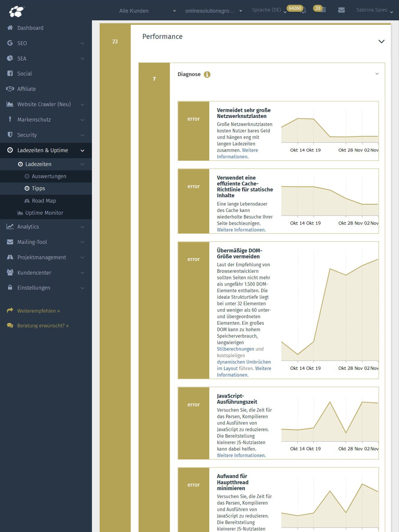
Task: Click the company logo in header
Action: [16, 12]
